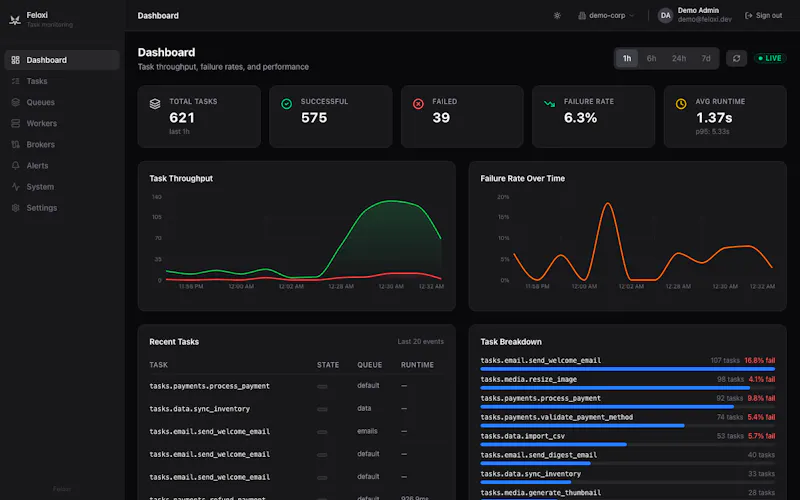This screenshot has width=800, height=500.
Task: Select the 1h time range
Action: point(627,58)
